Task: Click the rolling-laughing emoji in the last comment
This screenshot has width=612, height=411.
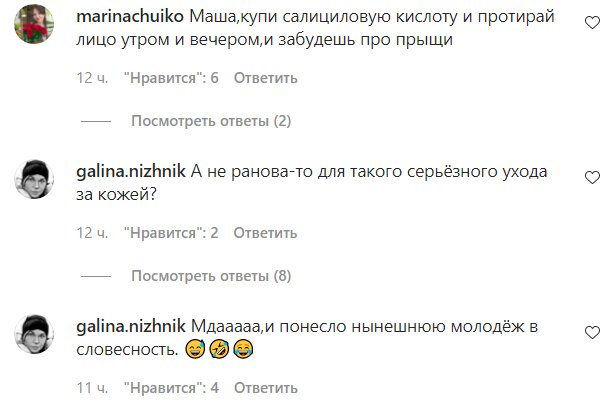Action: point(216,350)
